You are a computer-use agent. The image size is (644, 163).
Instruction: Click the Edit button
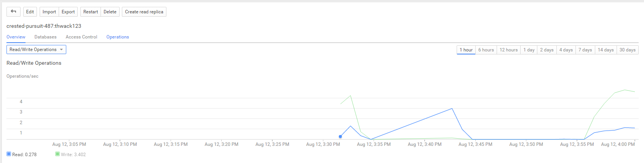pyautogui.click(x=30, y=12)
